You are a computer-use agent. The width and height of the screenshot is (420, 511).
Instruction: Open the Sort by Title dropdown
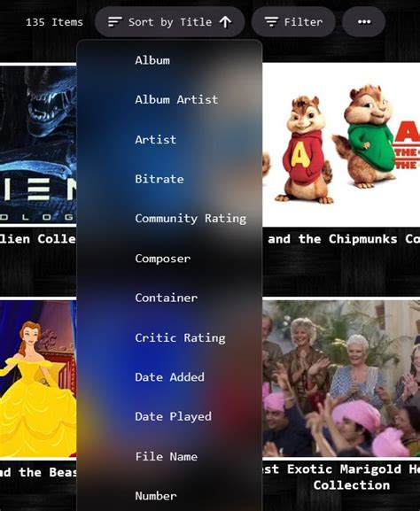coord(169,22)
